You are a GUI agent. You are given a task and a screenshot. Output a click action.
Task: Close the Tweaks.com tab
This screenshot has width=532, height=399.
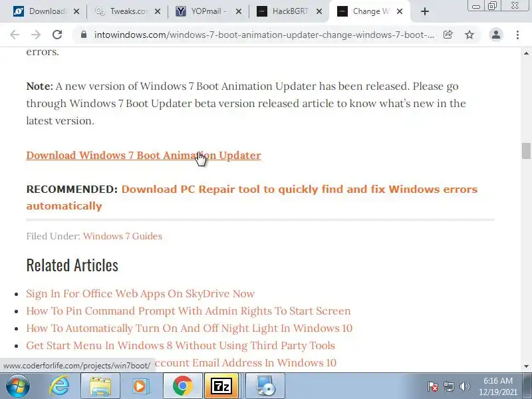click(x=158, y=11)
